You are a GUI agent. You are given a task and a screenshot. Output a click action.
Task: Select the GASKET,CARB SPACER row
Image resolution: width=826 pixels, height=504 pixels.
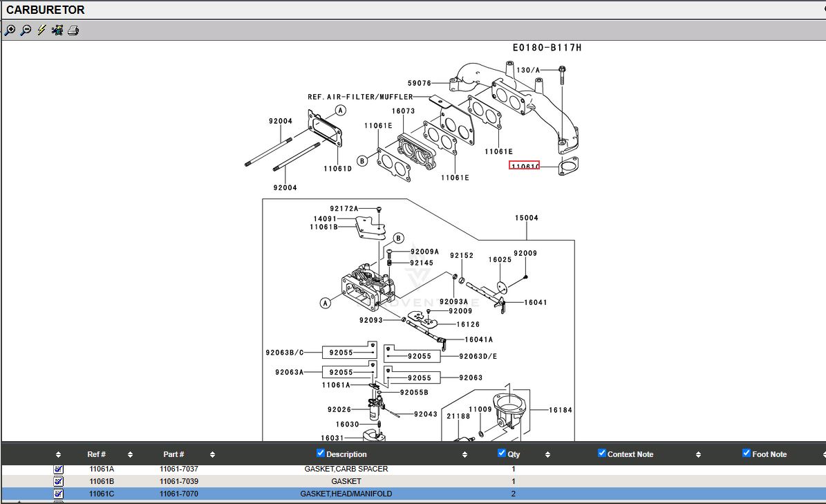pyautogui.click(x=346, y=469)
